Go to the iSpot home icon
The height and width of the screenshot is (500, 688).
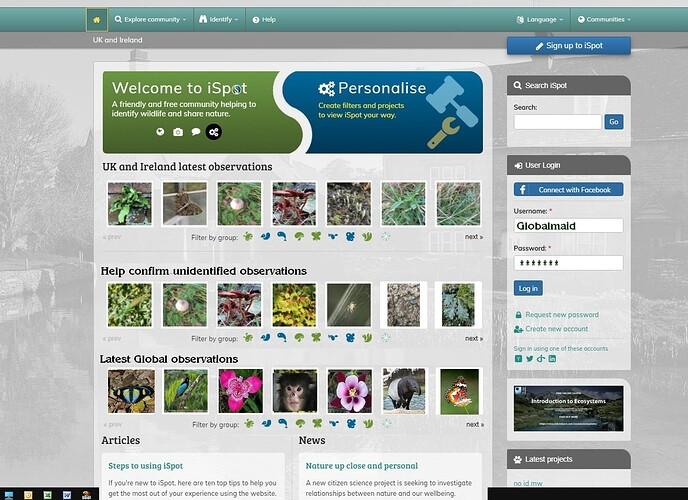coord(97,20)
